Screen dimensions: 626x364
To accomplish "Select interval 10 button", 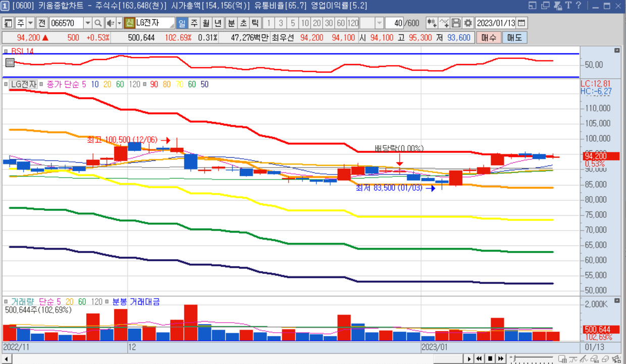I will pyautogui.click(x=305, y=23).
